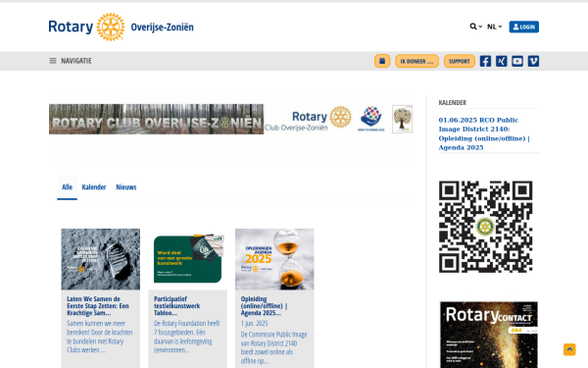Switch to the Nieuws tab
Image resolution: width=588 pixels, height=368 pixels.
pos(126,187)
